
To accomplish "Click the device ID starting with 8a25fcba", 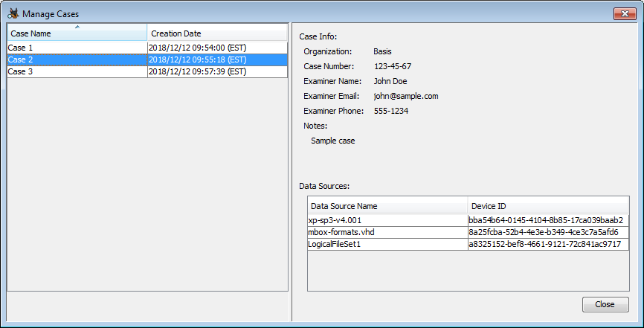I will tap(546, 233).
